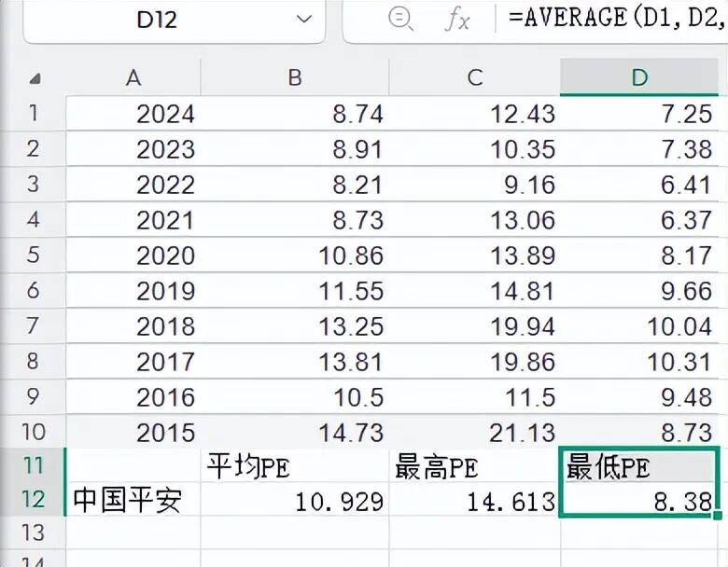Click cell containing 10.5
Image resolution: width=728 pixels, height=567 pixels.
click(x=295, y=396)
